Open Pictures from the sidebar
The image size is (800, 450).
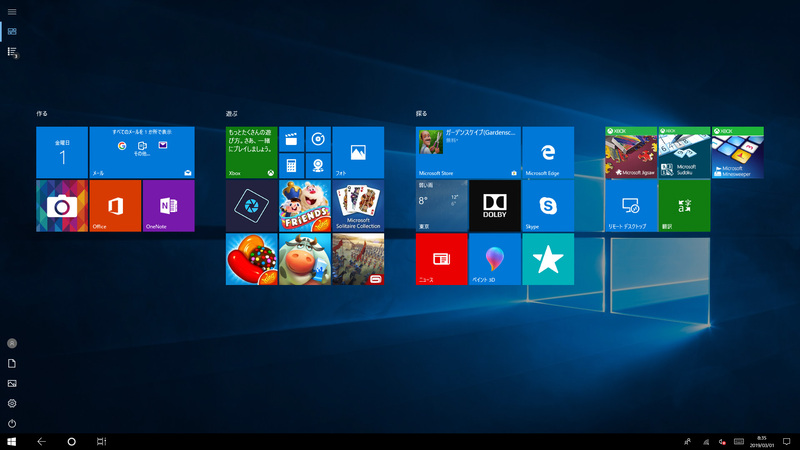pos(12,383)
